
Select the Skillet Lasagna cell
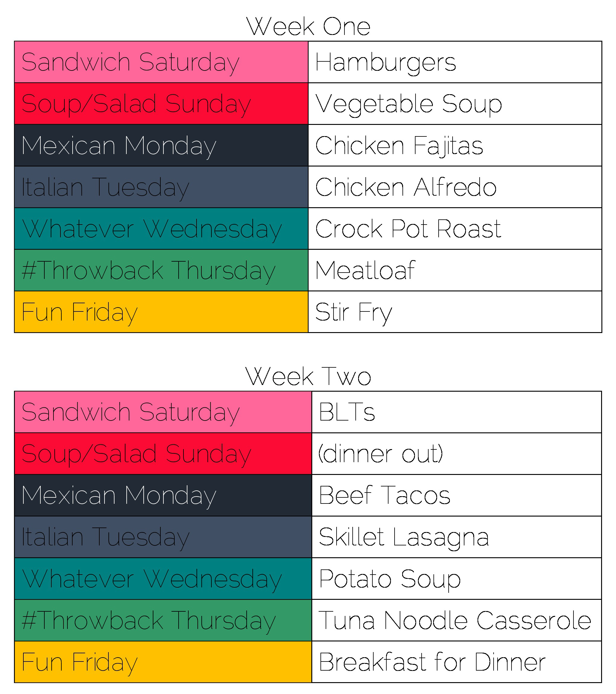[x=456, y=537]
